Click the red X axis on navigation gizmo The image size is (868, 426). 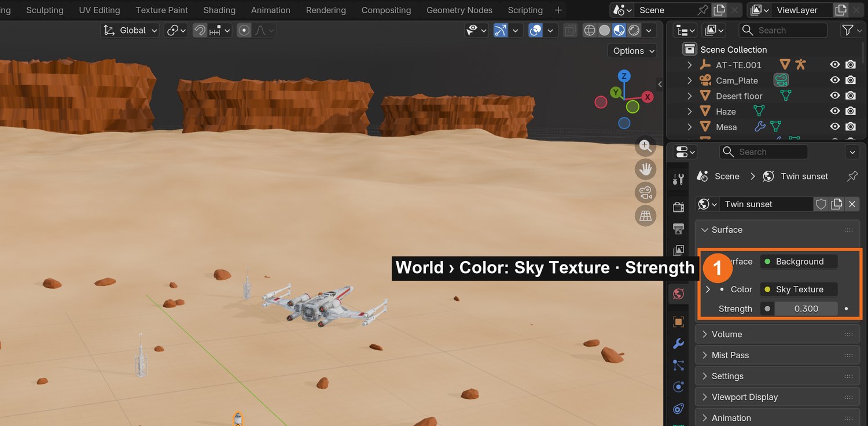[x=648, y=97]
